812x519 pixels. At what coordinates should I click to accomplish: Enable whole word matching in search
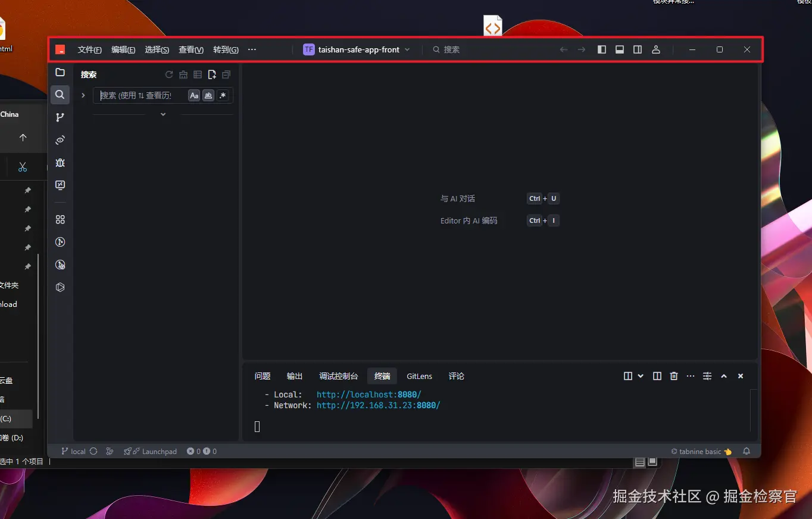208,95
